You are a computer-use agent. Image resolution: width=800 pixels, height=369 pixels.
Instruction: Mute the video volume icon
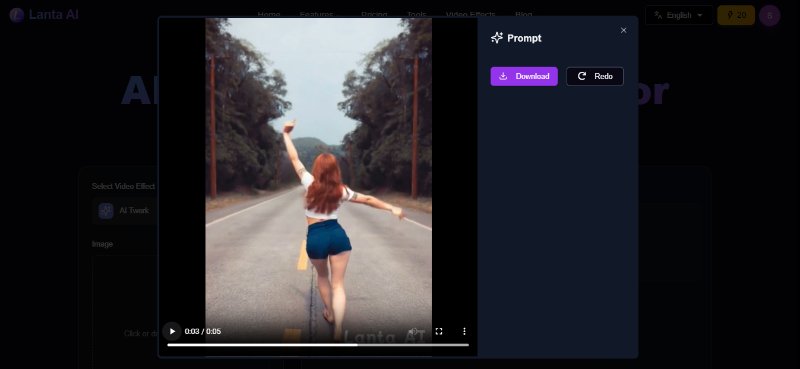click(x=413, y=331)
